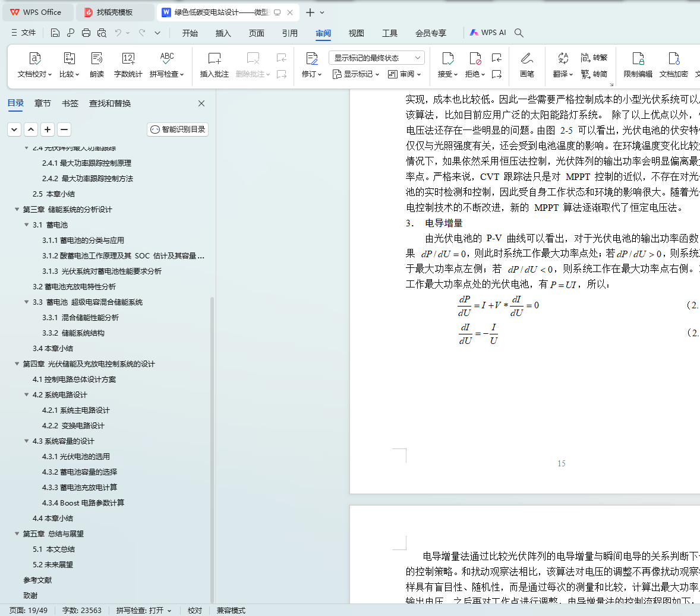Open new tab with plus button

click(310, 12)
